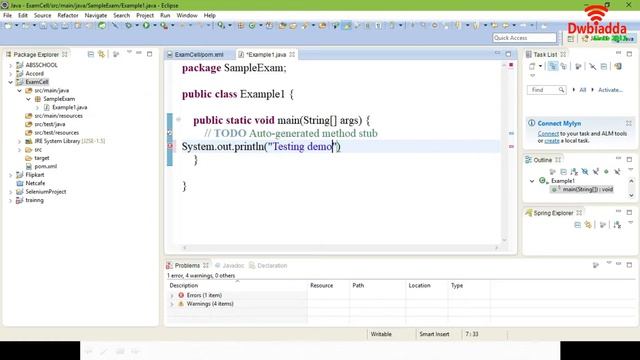Switch to the Declaration tab
The image size is (640, 360).
269,265
